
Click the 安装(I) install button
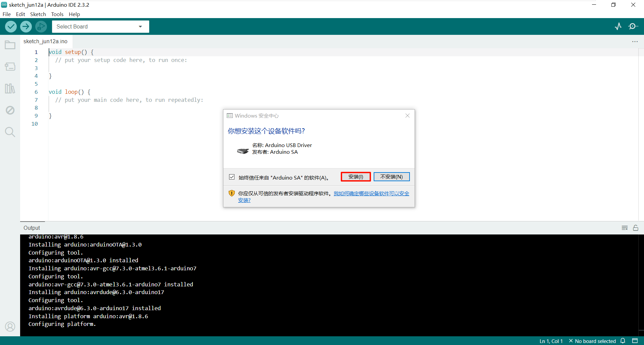[x=356, y=177]
